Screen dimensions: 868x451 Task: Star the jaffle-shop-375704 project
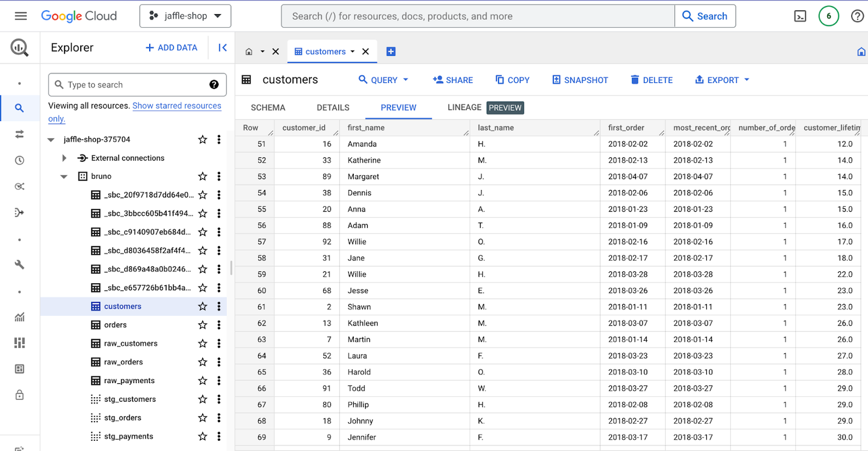[202, 139]
